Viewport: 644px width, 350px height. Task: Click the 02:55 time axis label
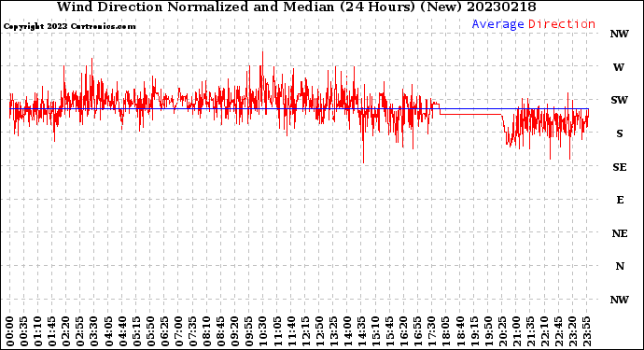(x=80, y=331)
